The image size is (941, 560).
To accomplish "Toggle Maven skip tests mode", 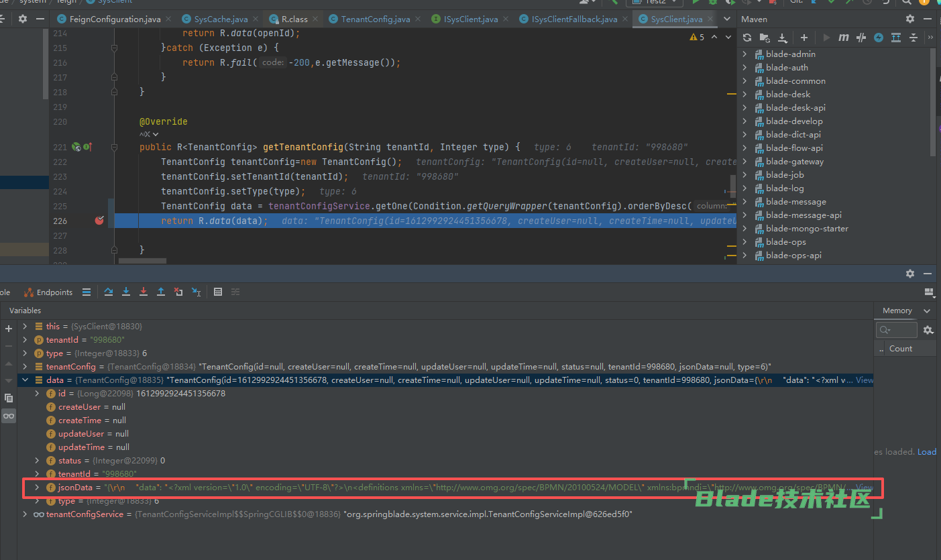I will [x=878, y=38].
